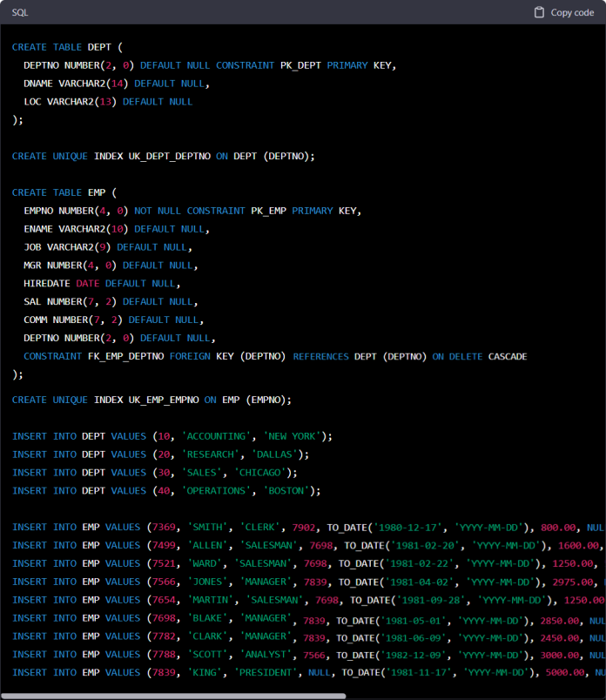Select the SQL language label
The width and height of the screenshot is (606, 700).
pyautogui.click(x=18, y=11)
